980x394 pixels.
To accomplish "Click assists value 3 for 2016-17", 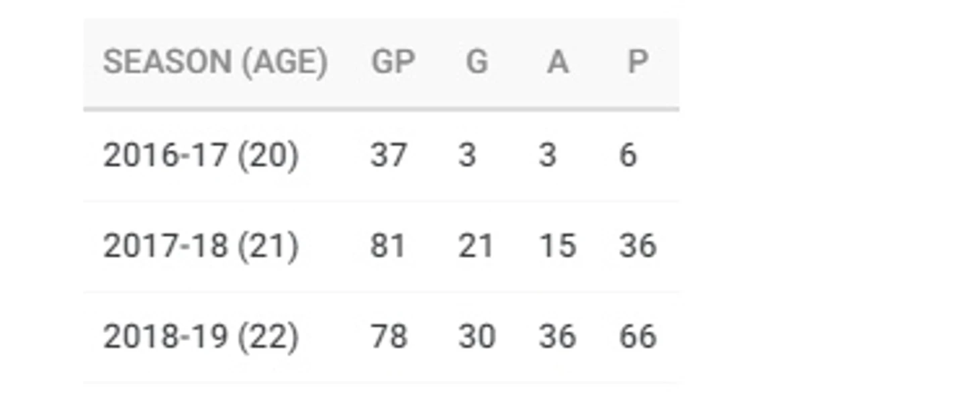I will [548, 156].
